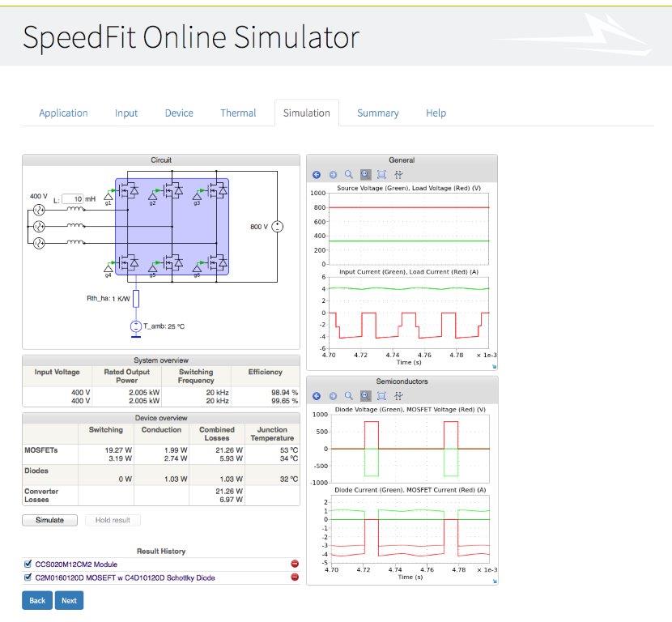
Task: Open the Application tab
Action: click(63, 113)
